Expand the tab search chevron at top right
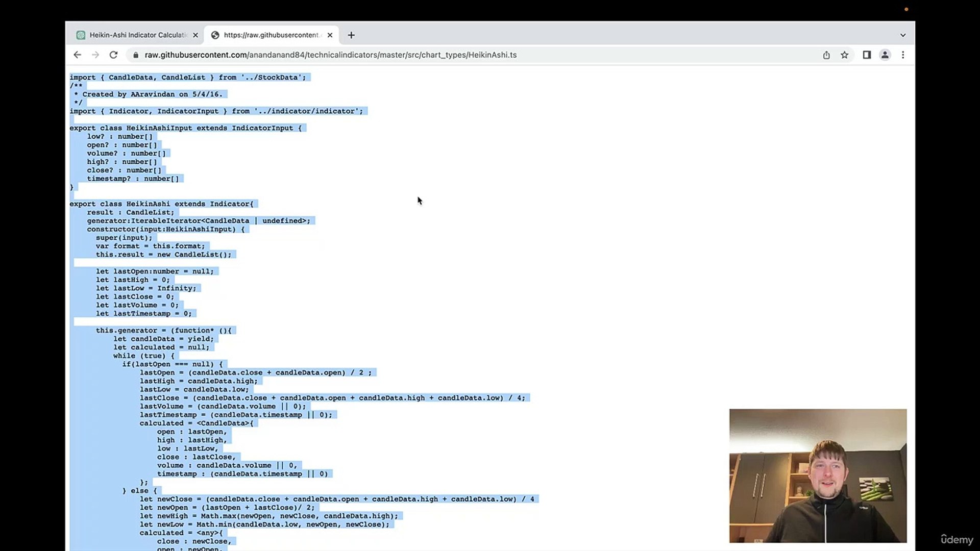 [x=903, y=35]
